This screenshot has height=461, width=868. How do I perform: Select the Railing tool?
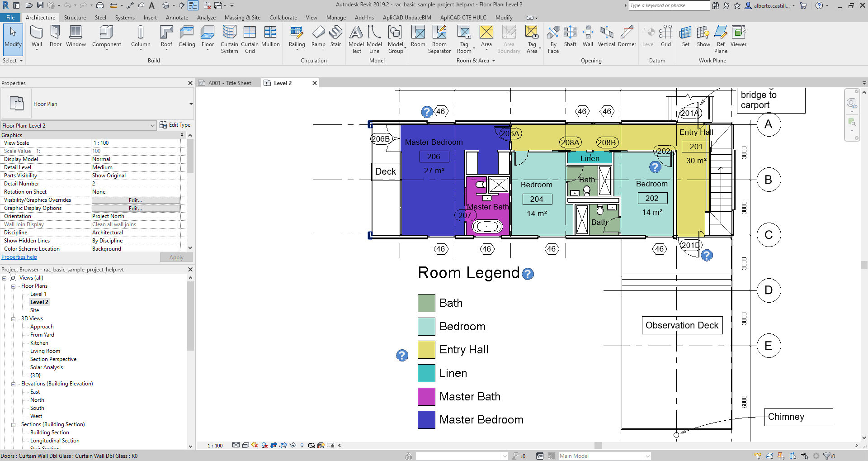tap(297, 36)
